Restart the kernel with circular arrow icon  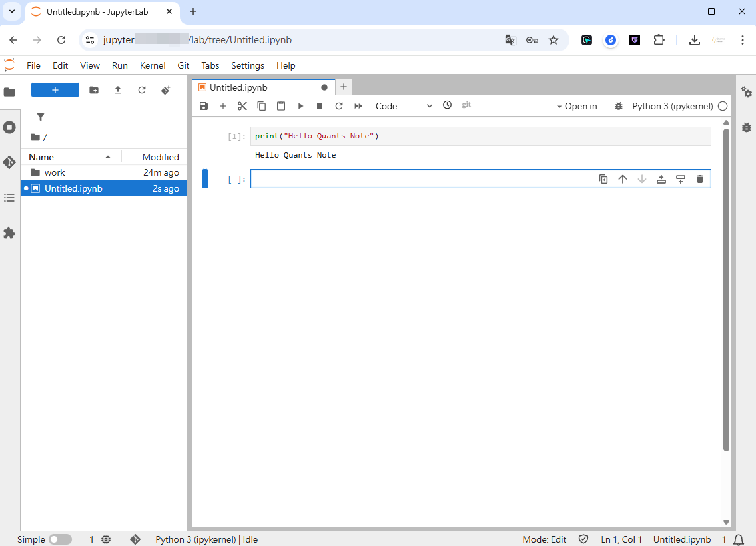339,106
